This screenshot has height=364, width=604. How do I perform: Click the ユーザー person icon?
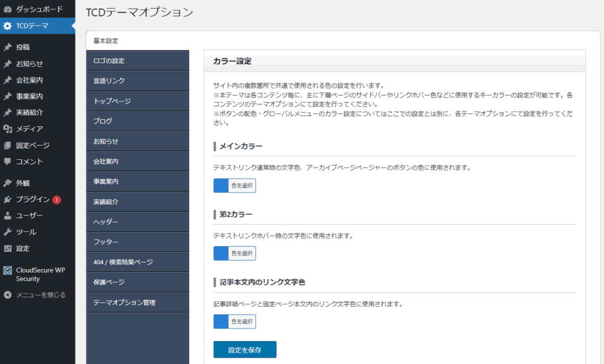click(8, 216)
